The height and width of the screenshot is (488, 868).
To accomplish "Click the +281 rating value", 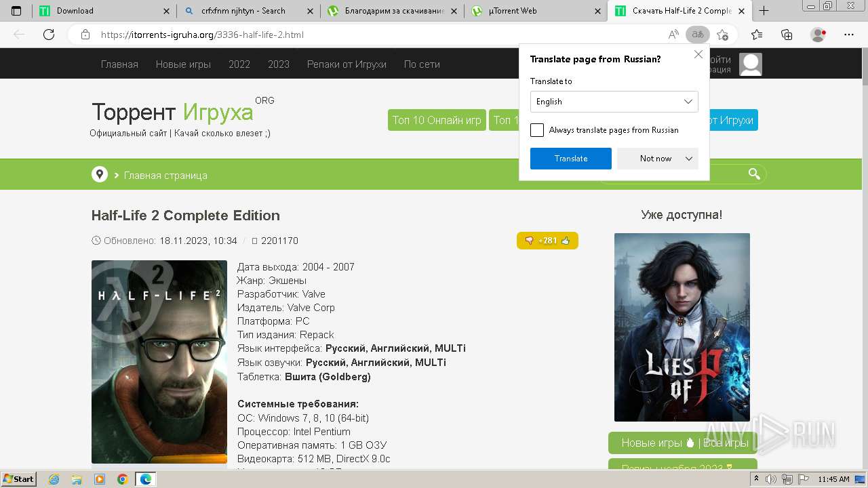I will point(547,241).
